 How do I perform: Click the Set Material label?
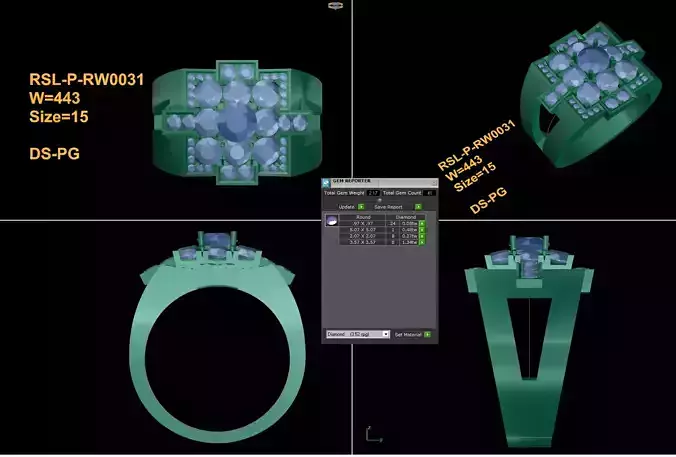coord(408,335)
